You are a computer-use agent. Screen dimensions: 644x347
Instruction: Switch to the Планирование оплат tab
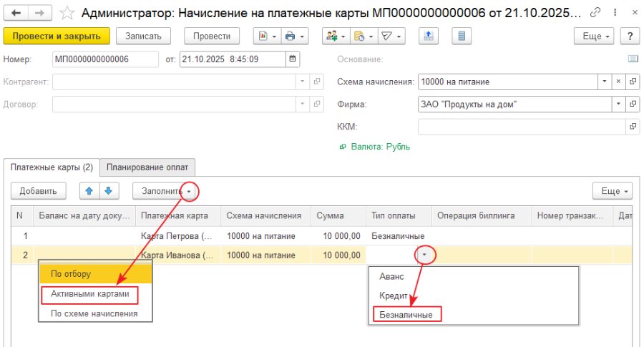147,167
